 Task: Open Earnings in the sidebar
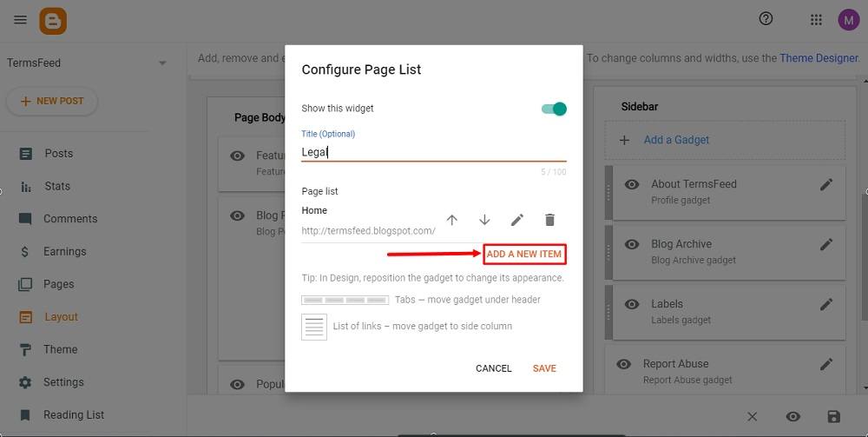point(65,251)
